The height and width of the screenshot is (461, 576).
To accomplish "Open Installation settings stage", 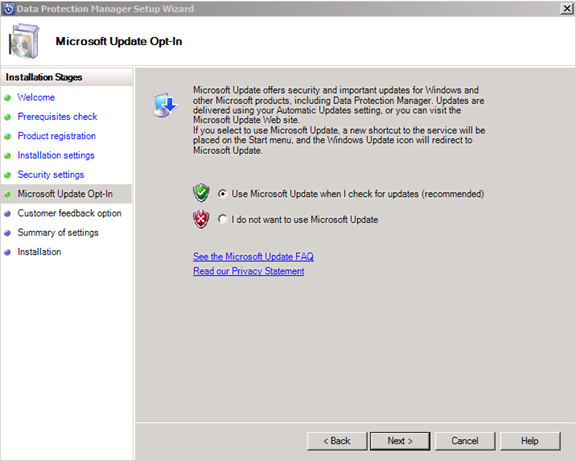I will click(56, 155).
